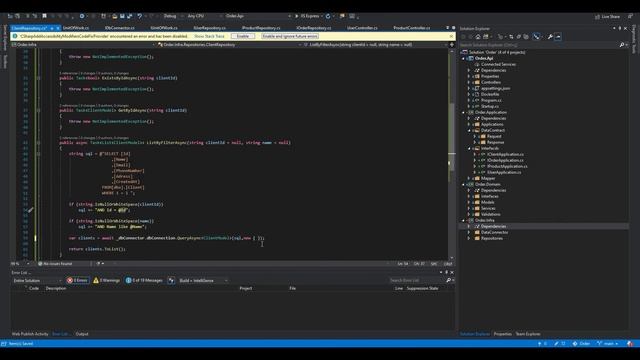The height and width of the screenshot is (360, 640).
Task: Click the Show Stack Trace link
Action: click(209, 36)
